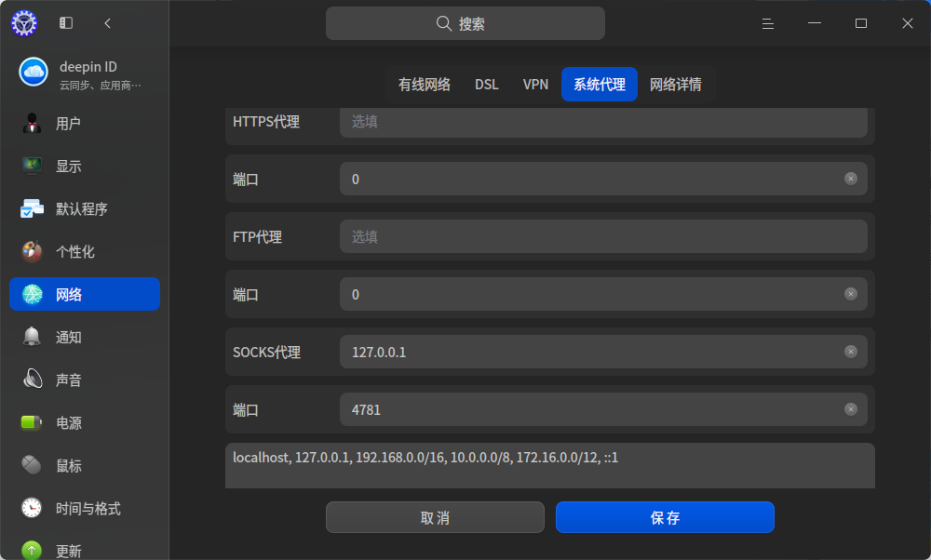Image resolution: width=931 pixels, height=560 pixels.
Task: Open the 显示 (Display) settings icon
Action: (x=32, y=167)
